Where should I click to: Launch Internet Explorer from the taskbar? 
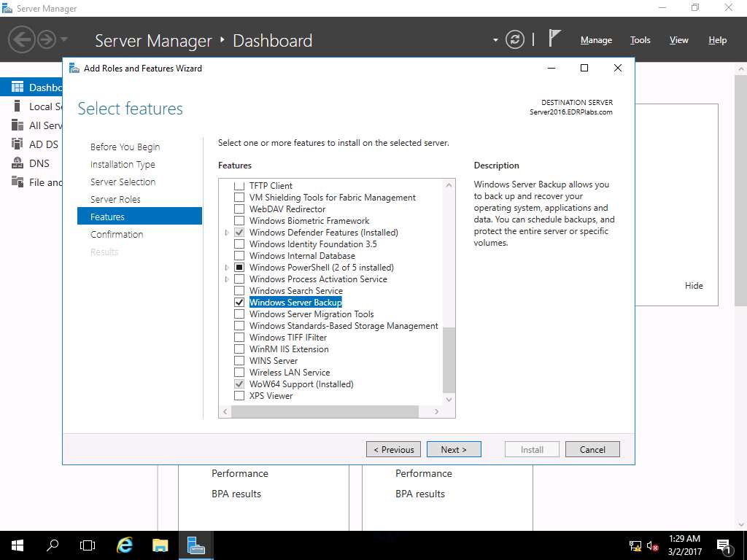[x=124, y=545]
